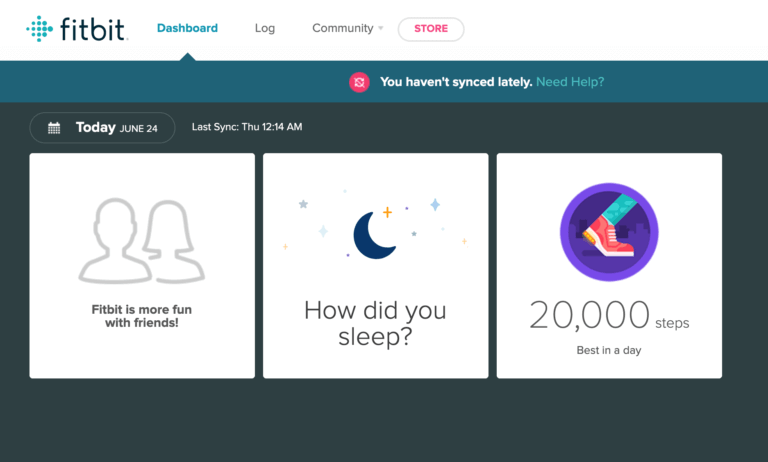Expand the Community dropdown menu
Image resolution: width=768 pixels, height=462 pixels.
click(x=343, y=28)
